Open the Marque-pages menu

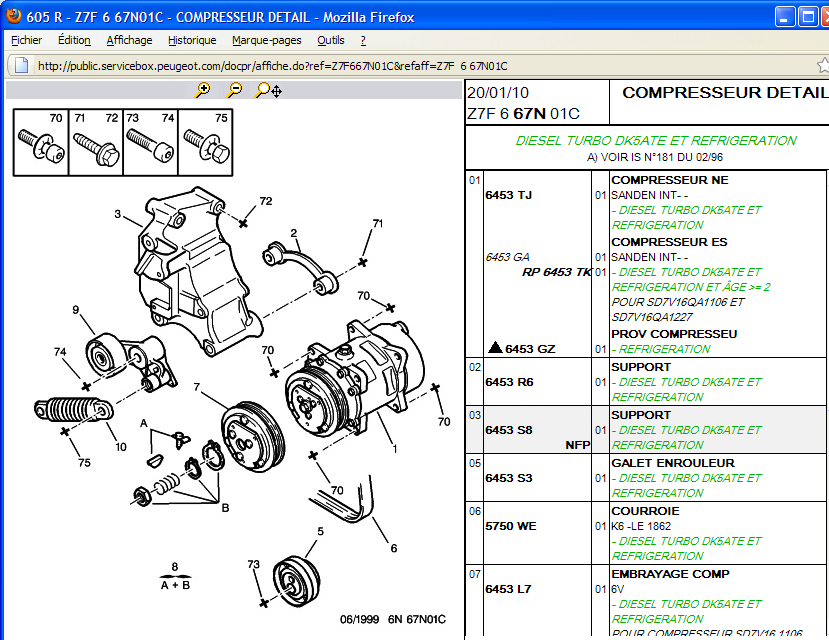click(x=266, y=40)
